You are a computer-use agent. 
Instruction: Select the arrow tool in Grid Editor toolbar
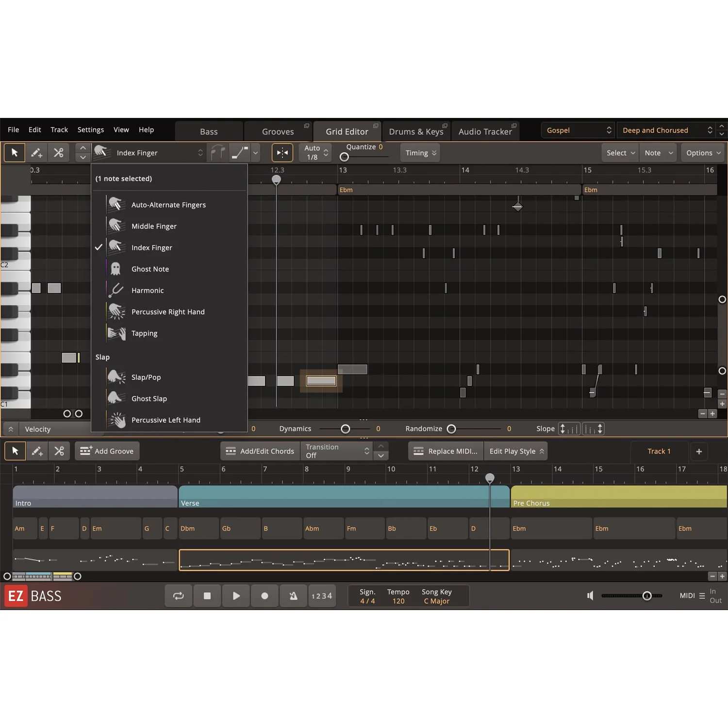tap(15, 153)
